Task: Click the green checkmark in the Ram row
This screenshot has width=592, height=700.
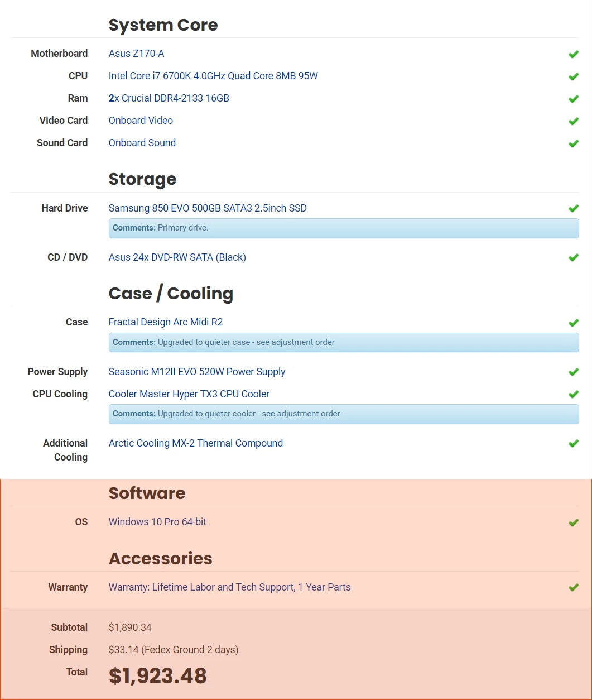Action: tap(573, 99)
